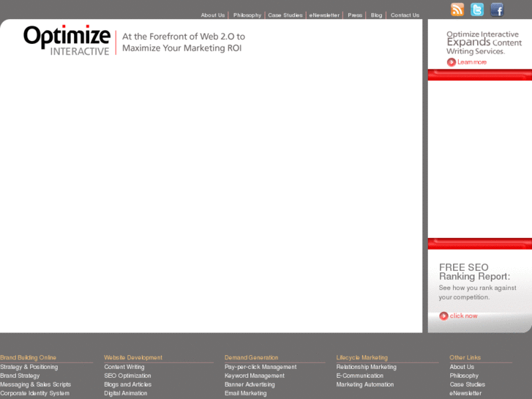Viewport: 532px width, 399px height.
Task: Open About Us in top navigation
Action: click(213, 15)
